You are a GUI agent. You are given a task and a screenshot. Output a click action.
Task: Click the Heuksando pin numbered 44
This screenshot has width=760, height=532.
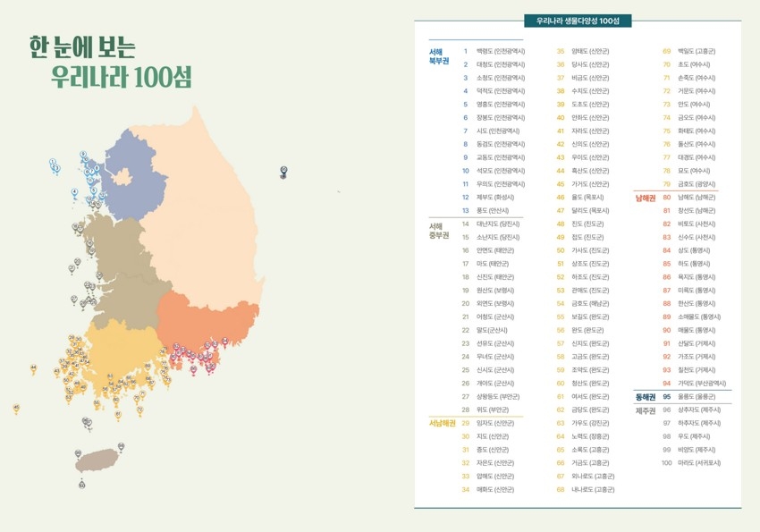pyautogui.click(x=33, y=367)
